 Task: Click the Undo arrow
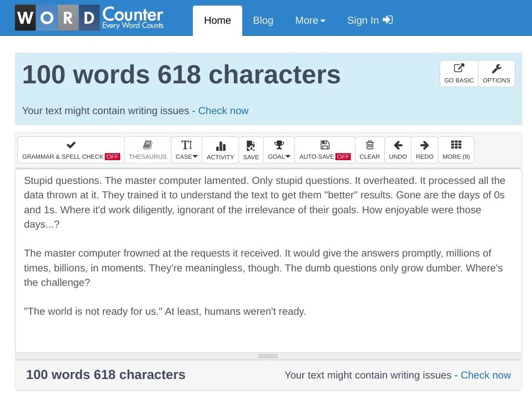click(x=398, y=150)
